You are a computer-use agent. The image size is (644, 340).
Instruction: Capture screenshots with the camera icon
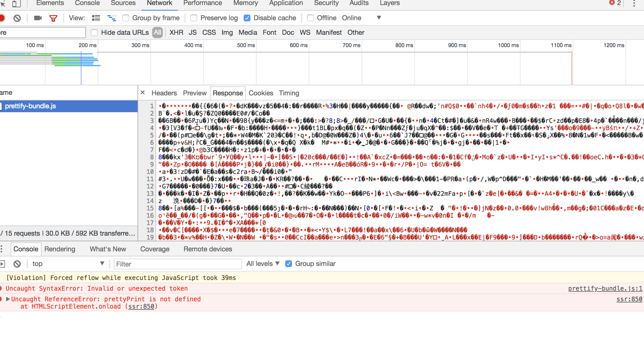(38, 18)
